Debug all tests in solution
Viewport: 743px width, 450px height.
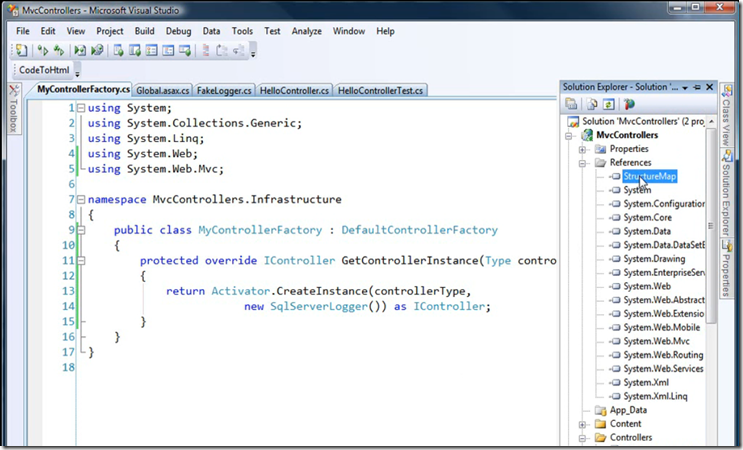click(x=97, y=50)
